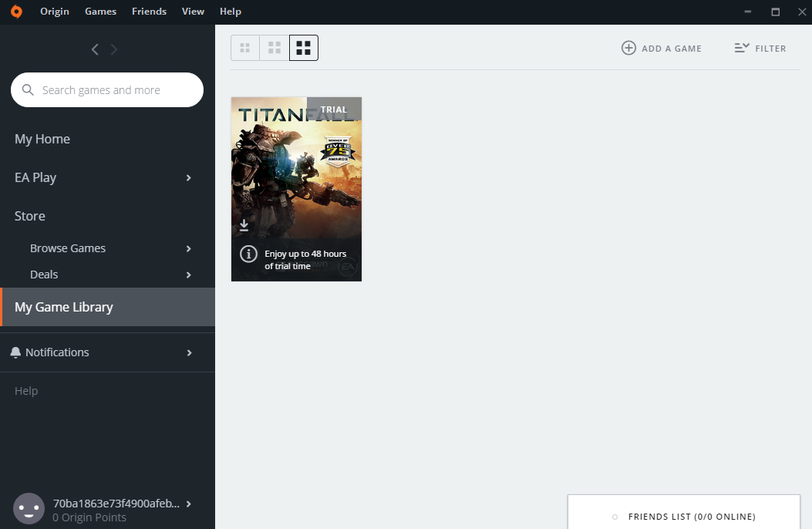Screen dimensions: 812x529
Task: Open the Friends menu
Action: coord(149,12)
